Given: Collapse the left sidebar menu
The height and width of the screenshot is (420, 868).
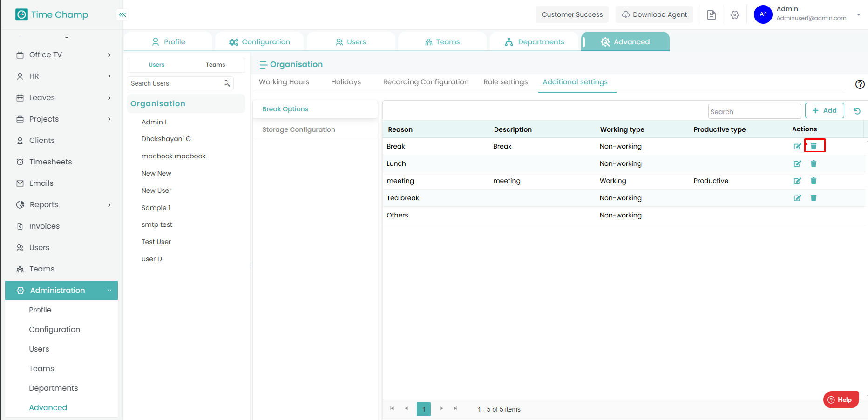Looking at the screenshot, I should [x=122, y=15].
